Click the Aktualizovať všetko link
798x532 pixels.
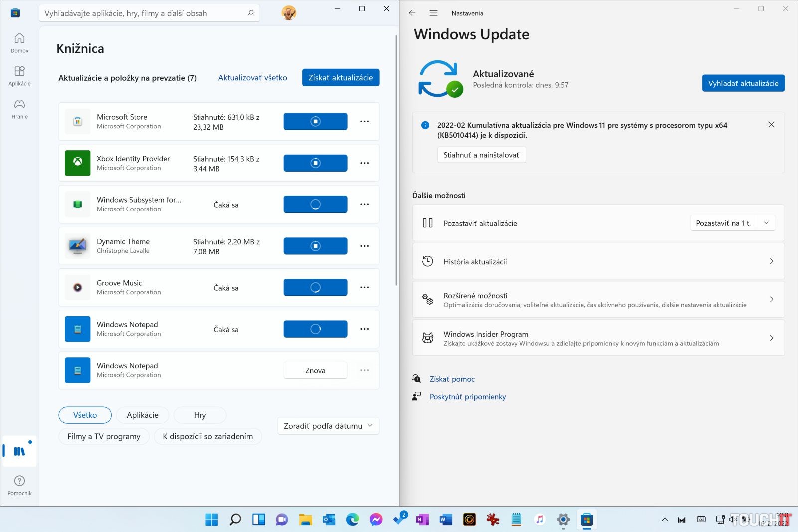tap(252, 78)
